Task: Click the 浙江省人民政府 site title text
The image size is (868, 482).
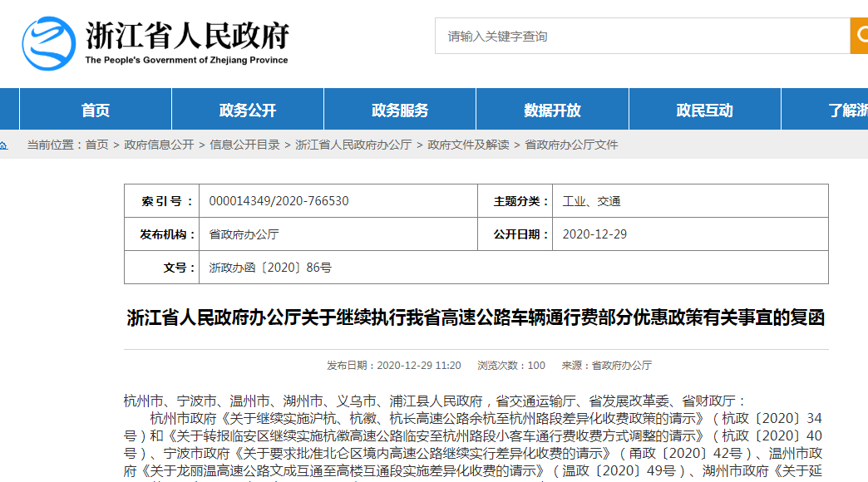Action: tap(187, 36)
